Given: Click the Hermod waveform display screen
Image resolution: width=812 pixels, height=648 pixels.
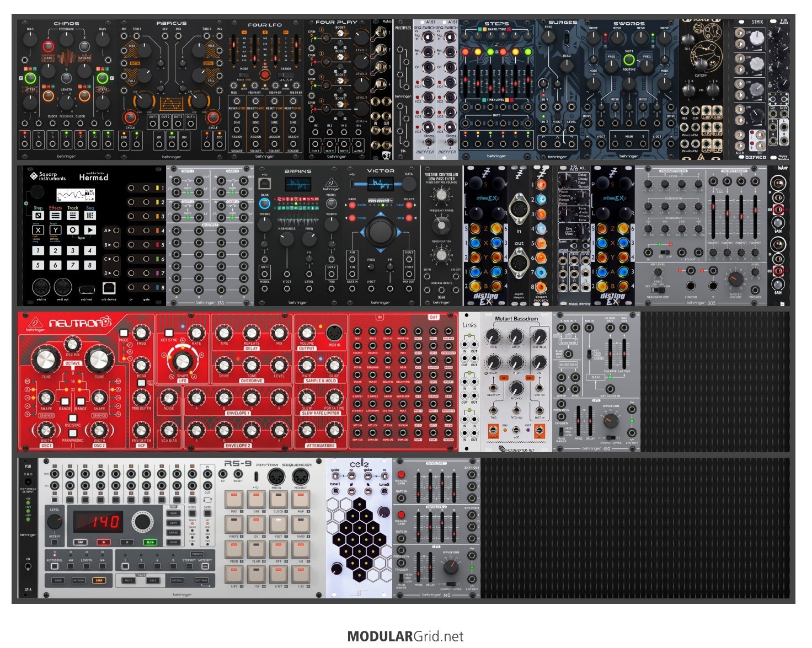Looking at the screenshot, I should [x=76, y=195].
